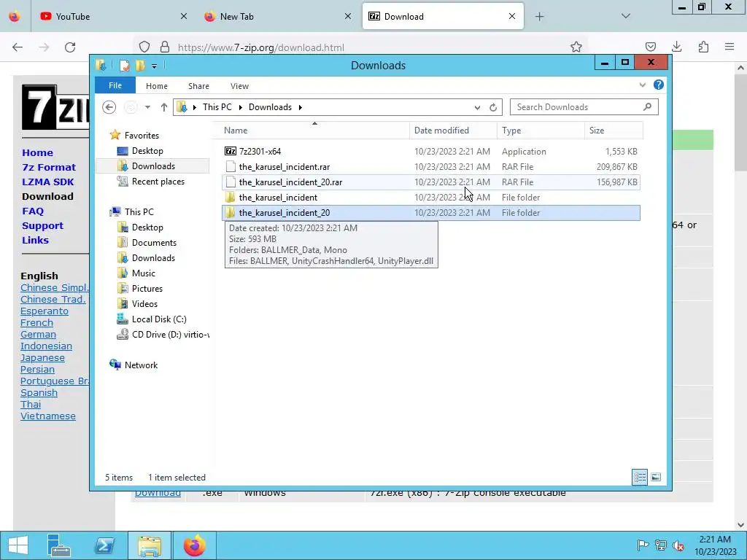
Task: Open LZMA SDK link on webpage
Action: point(47,182)
